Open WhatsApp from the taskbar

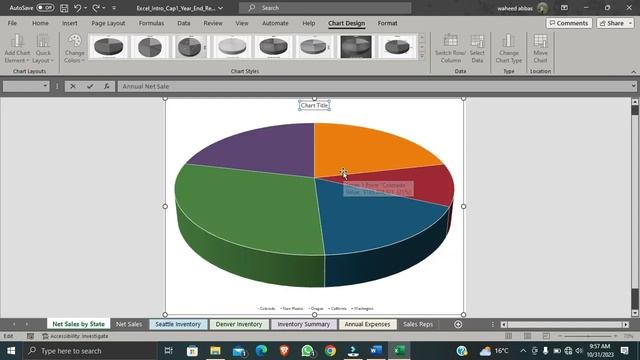[x=307, y=351]
